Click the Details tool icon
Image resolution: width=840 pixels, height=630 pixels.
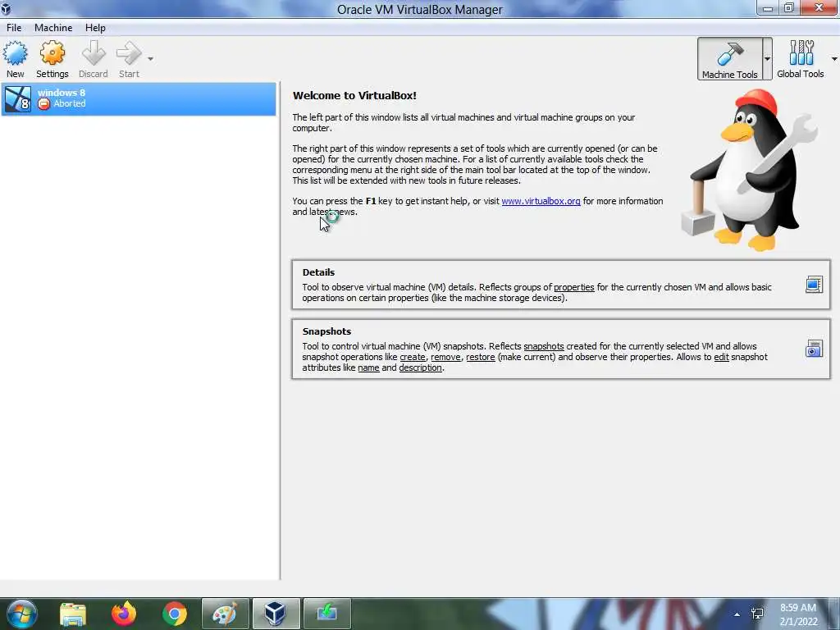coord(814,285)
